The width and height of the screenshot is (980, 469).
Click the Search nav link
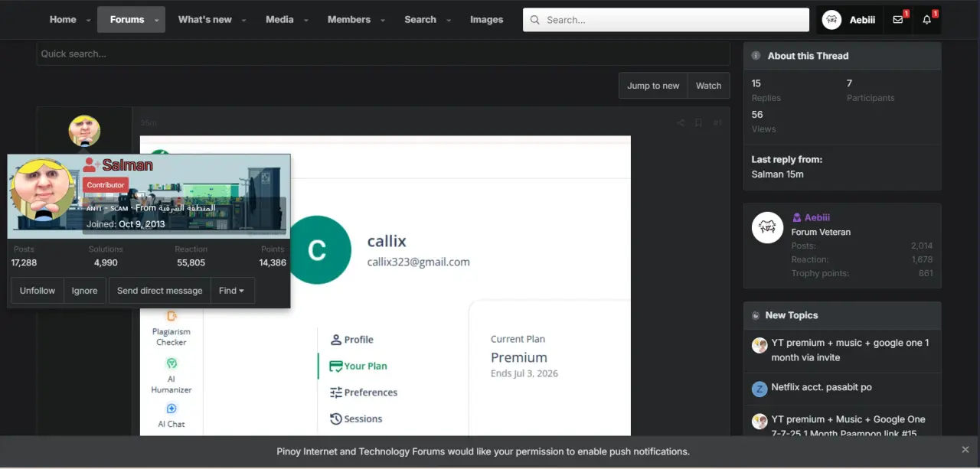[x=420, y=20]
